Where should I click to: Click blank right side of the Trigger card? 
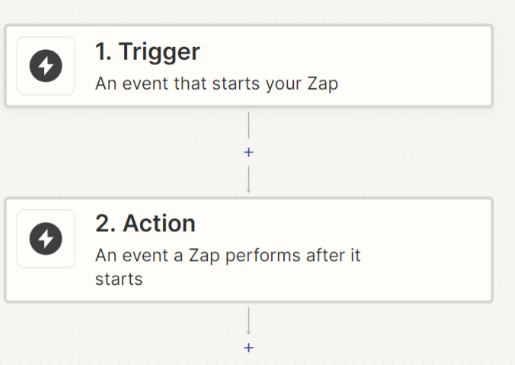417,66
